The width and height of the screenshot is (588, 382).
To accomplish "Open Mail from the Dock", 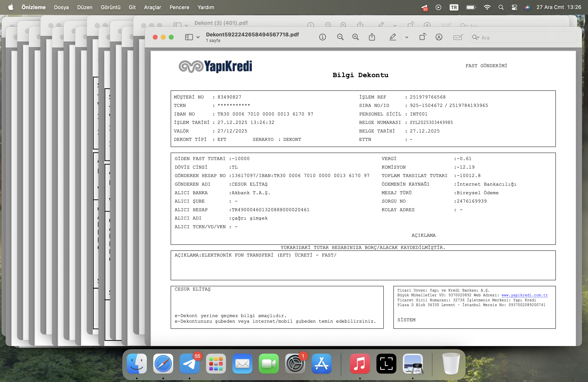I will tap(242, 363).
